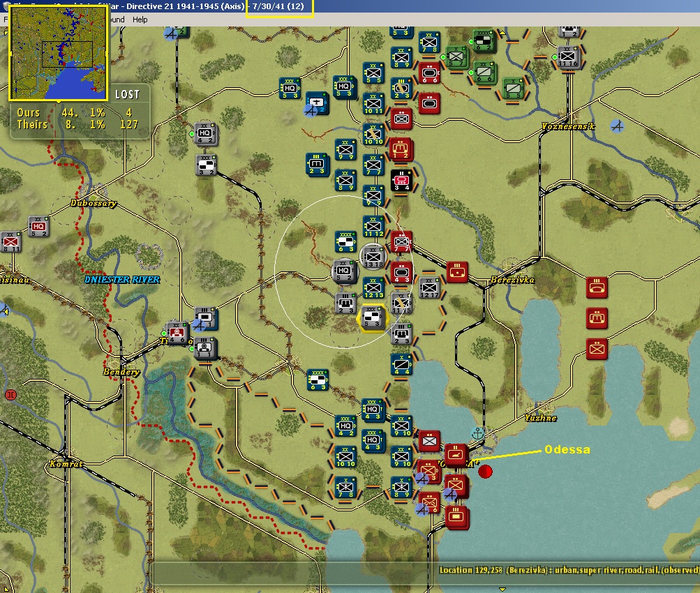Viewport: 700px width, 593px height.
Task: Open the Help menu
Action: point(140,20)
